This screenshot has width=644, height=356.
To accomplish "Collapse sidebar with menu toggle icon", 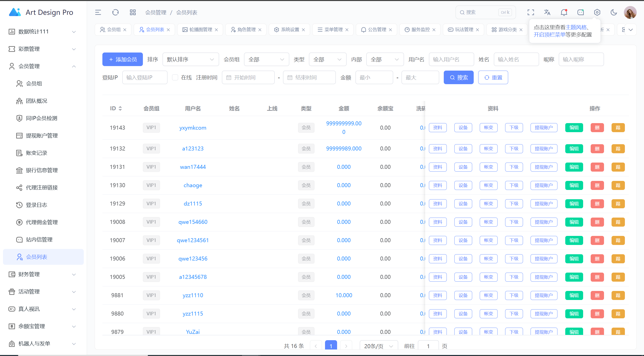I will (x=98, y=12).
